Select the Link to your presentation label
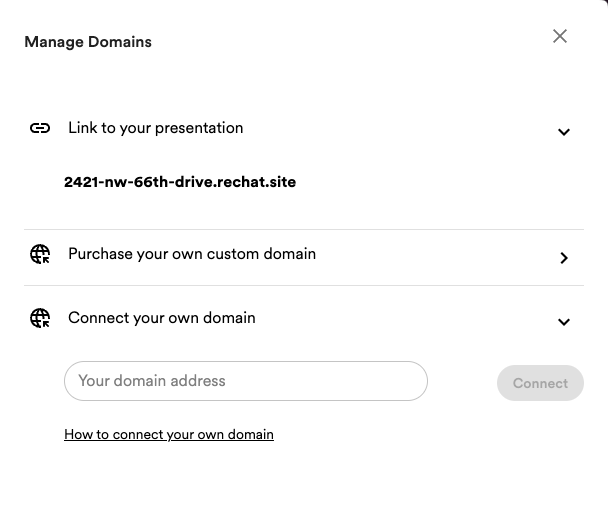This screenshot has height=510, width=608. tap(155, 128)
